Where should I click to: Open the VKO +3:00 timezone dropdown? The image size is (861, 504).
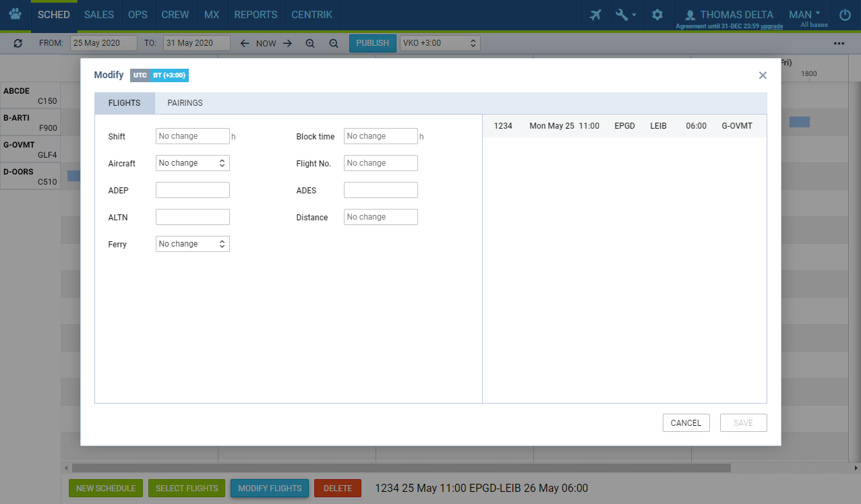(440, 43)
